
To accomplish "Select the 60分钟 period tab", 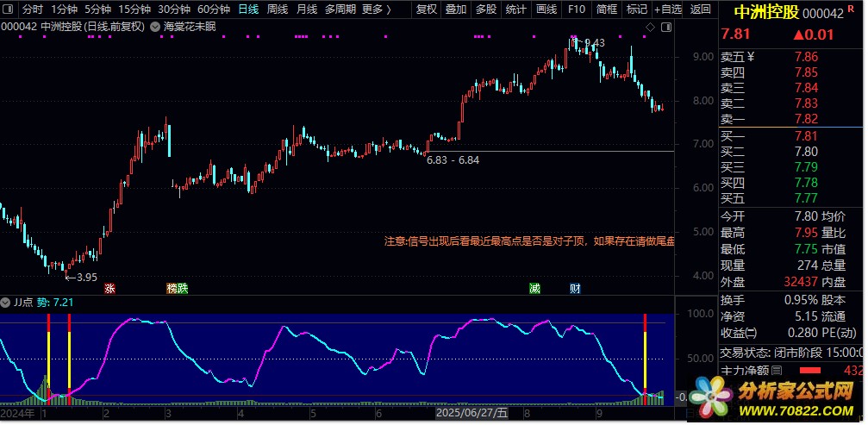I will pyautogui.click(x=213, y=9).
